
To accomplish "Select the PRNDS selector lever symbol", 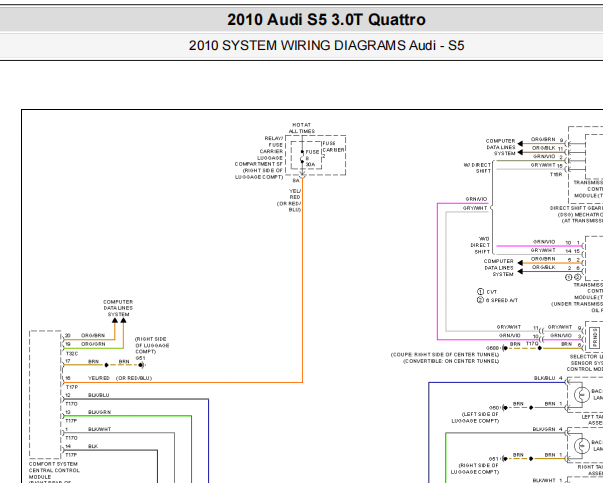I will [594, 337].
